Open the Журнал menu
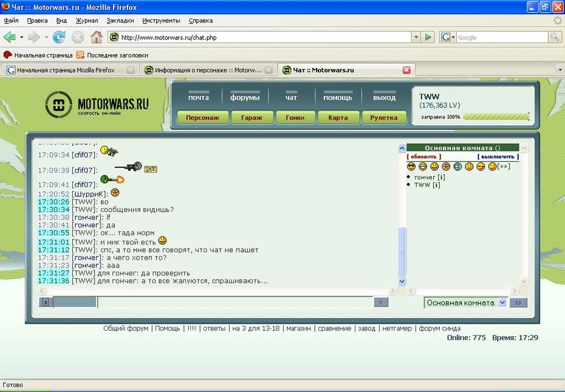This screenshot has height=392, width=565. tap(87, 21)
